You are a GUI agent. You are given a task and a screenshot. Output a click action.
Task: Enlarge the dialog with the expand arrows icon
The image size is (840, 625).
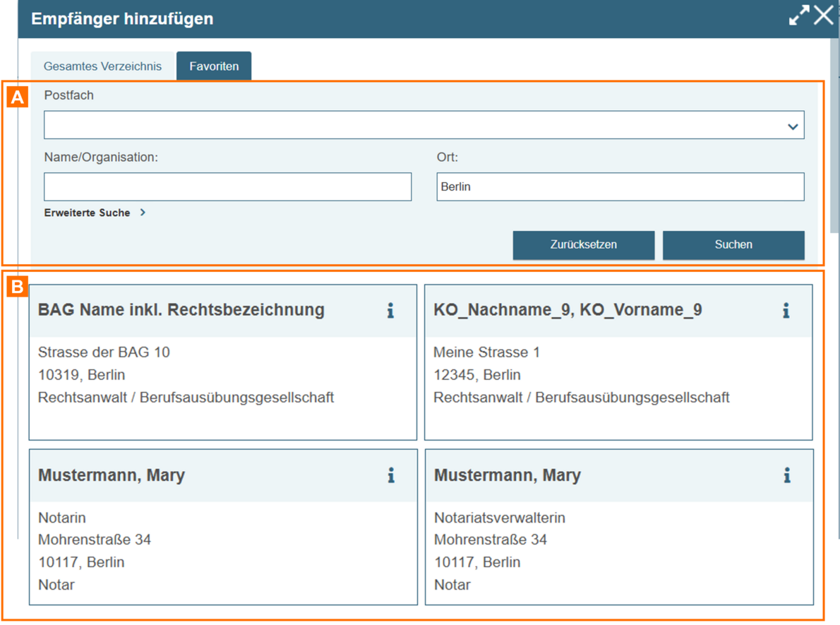point(799,16)
